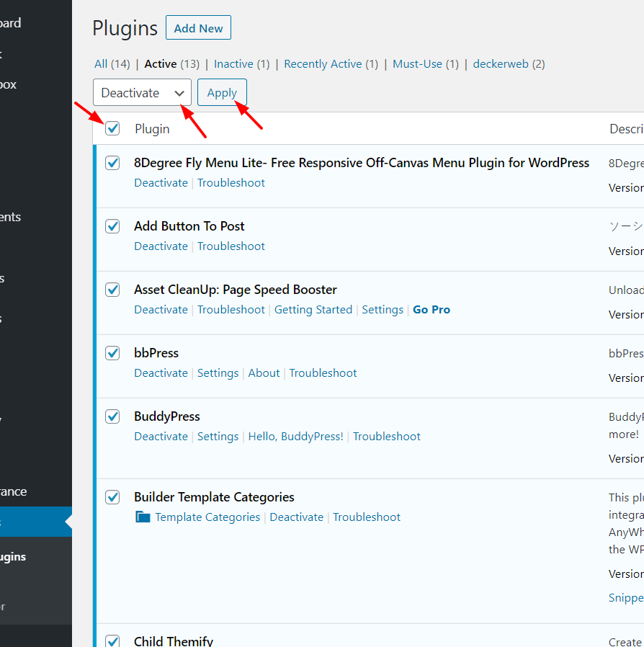Apply the selected bulk action
The height and width of the screenshot is (647, 644).
(x=222, y=92)
